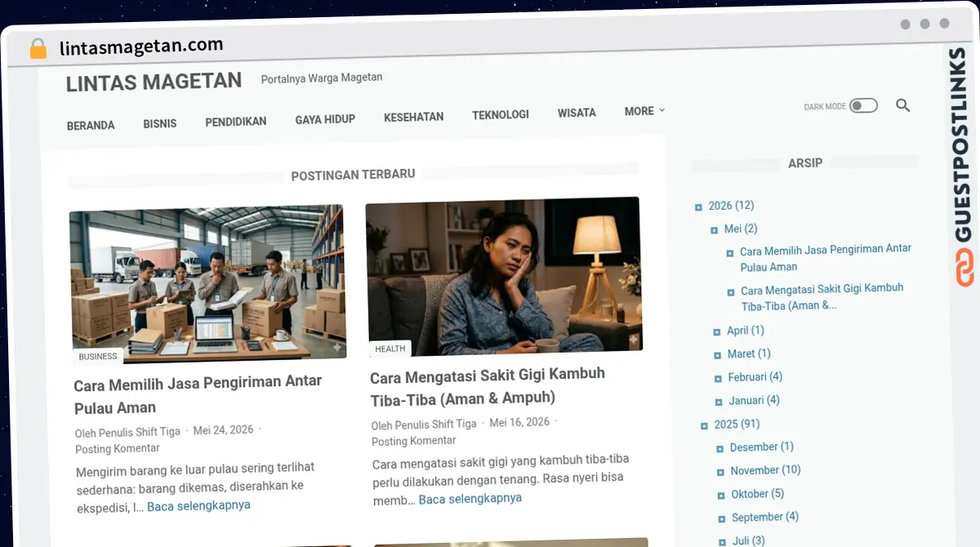
Task: Open the GAYA HIDUP menu
Action: pyautogui.click(x=325, y=119)
